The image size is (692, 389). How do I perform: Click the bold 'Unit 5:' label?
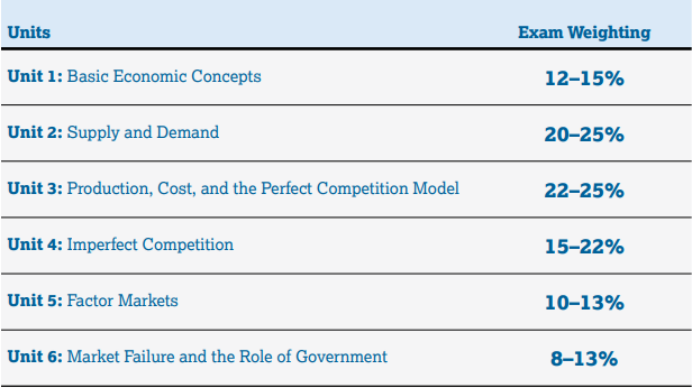tap(35, 301)
